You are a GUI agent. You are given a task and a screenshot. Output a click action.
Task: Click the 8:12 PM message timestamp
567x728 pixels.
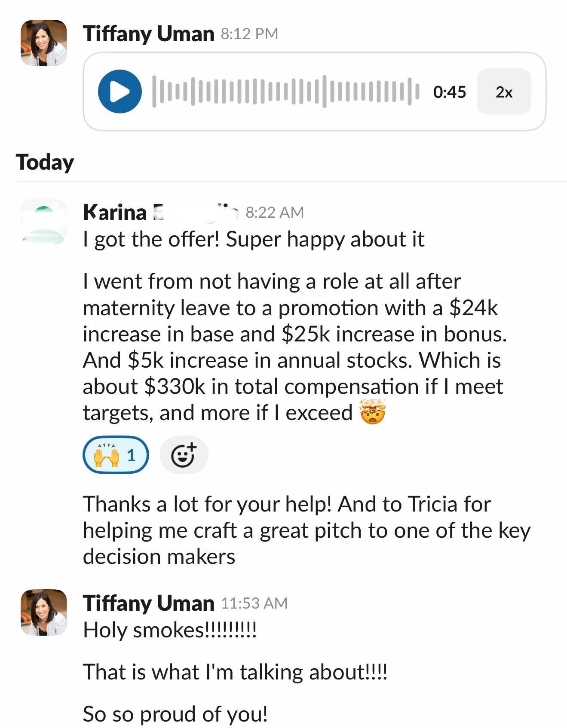coord(249,34)
